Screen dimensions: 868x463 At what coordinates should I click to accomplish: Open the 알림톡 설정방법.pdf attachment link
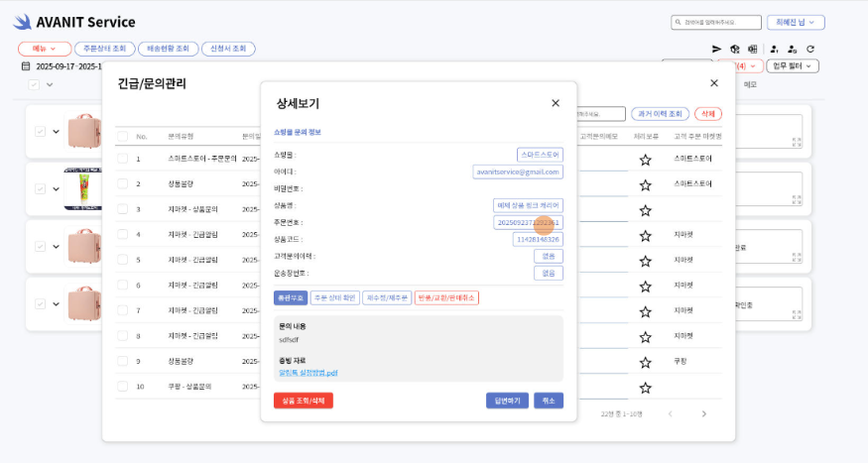point(309,373)
